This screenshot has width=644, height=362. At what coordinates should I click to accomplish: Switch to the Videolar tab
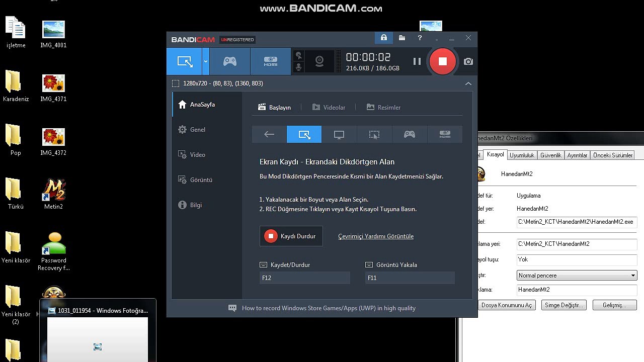[x=329, y=108]
